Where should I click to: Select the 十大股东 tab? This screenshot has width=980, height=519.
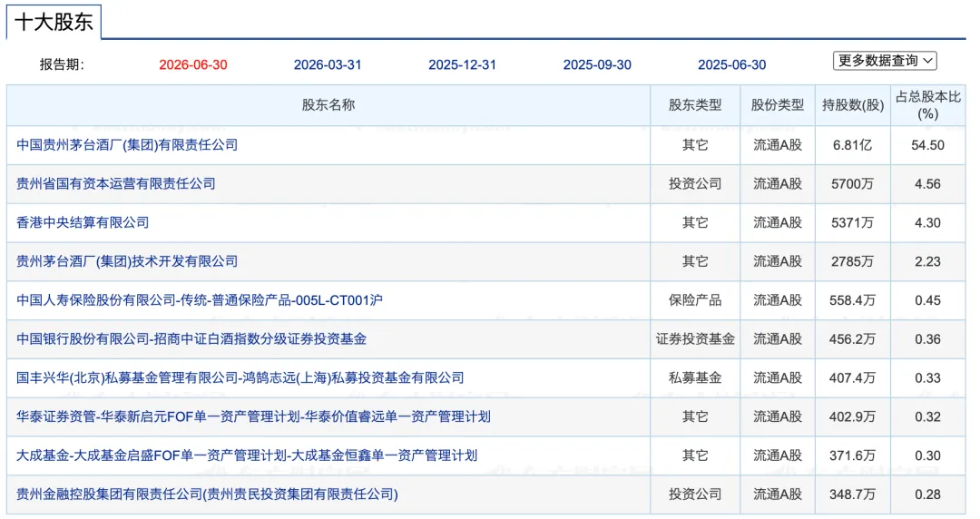coord(54,22)
